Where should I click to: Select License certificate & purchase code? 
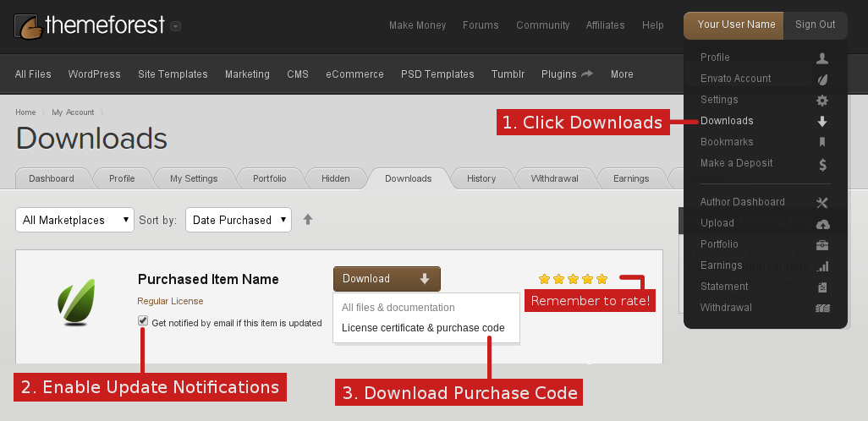[423, 328]
